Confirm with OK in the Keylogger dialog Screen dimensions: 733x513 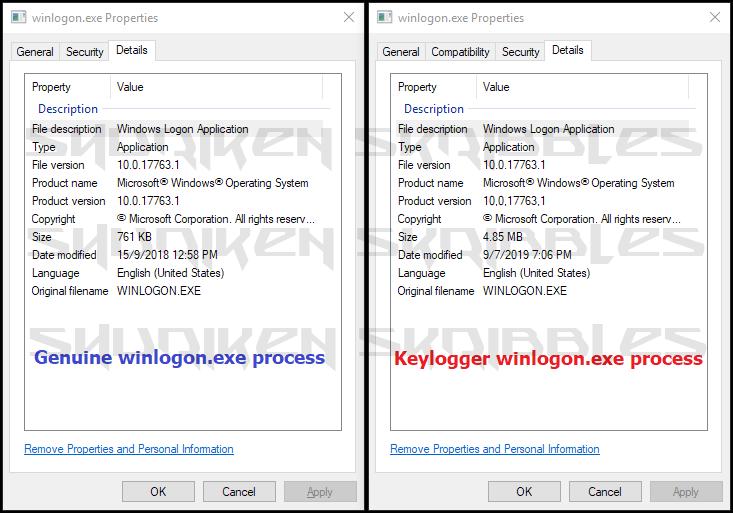coord(524,491)
